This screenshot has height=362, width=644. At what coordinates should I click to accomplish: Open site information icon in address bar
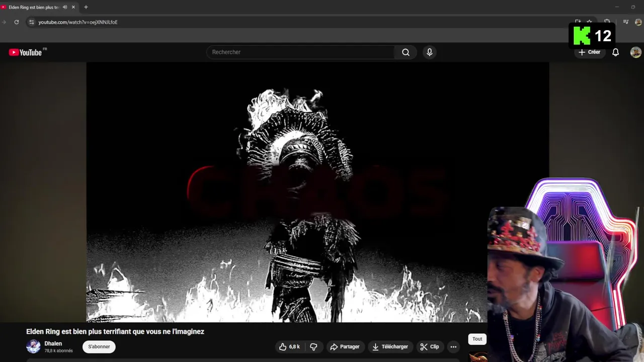[31, 22]
